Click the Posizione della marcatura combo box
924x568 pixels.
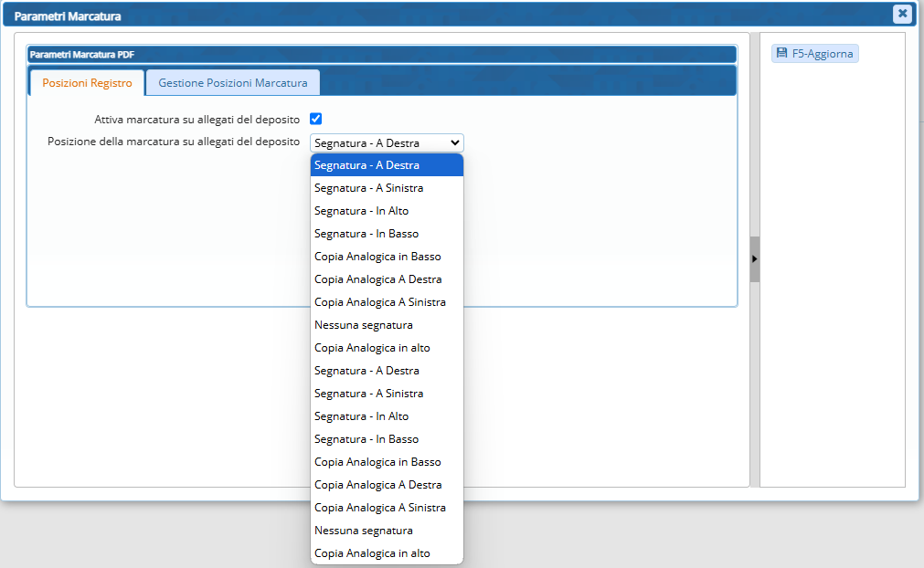click(387, 142)
